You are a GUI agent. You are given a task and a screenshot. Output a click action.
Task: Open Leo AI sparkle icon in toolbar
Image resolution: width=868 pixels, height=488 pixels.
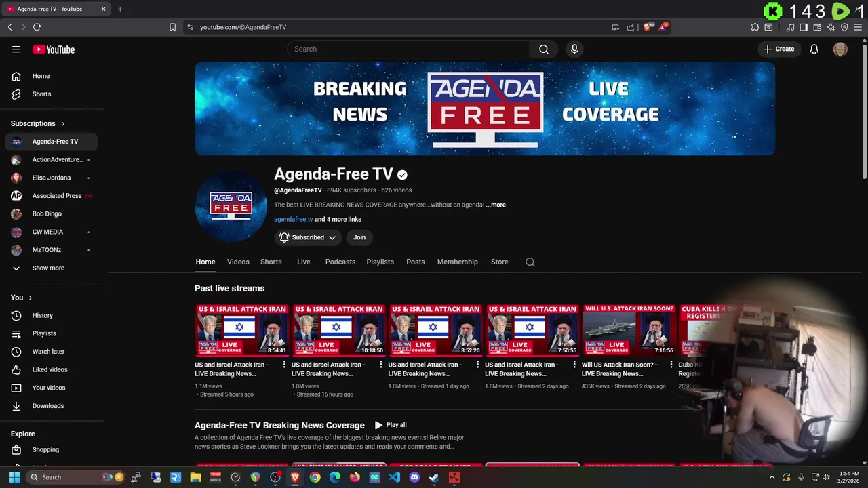tap(831, 27)
